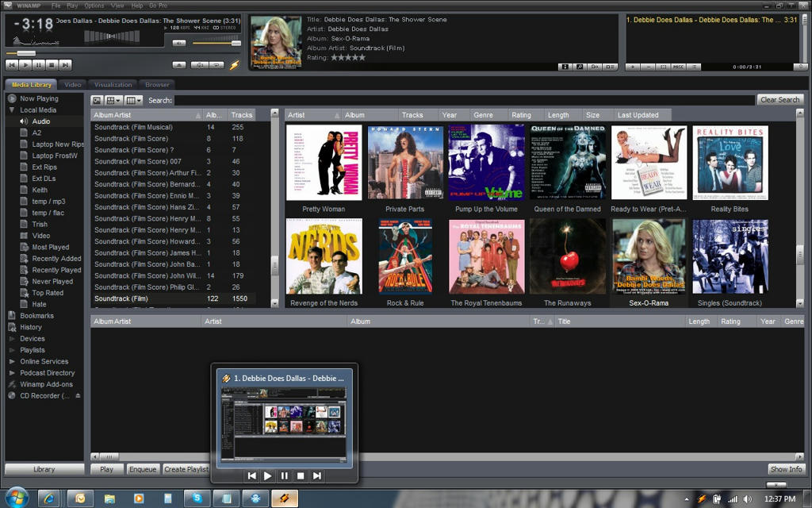The image size is (812, 508).
Task: Select the Reality Bites album cover
Action: (730, 163)
